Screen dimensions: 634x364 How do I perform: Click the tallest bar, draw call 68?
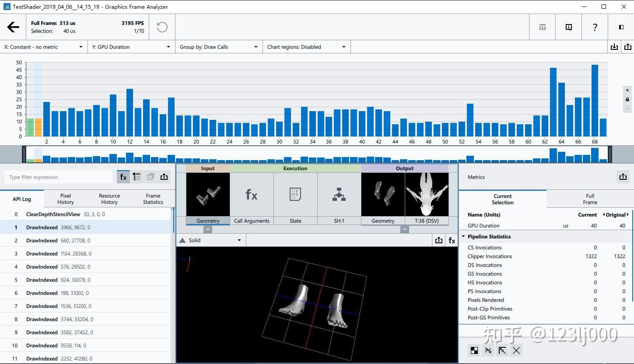click(595, 101)
